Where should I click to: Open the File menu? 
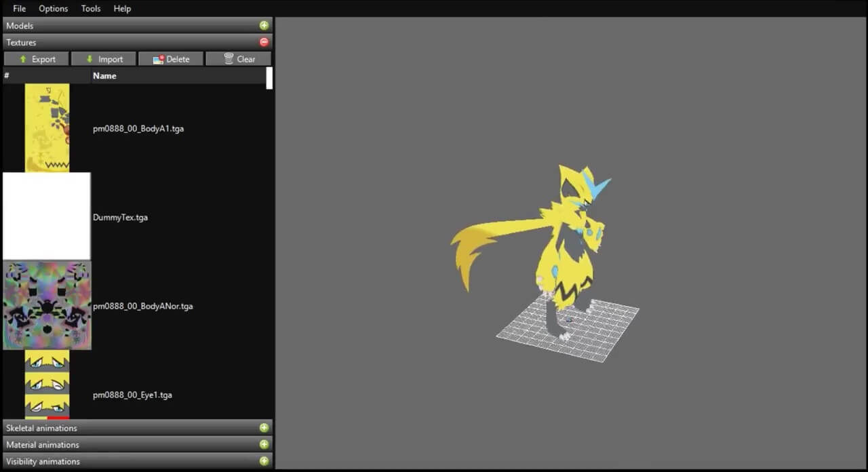pyautogui.click(x=19, y=9)
